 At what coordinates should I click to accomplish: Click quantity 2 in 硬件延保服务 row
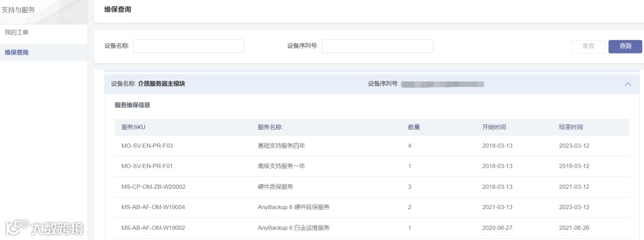pos(410,207)
